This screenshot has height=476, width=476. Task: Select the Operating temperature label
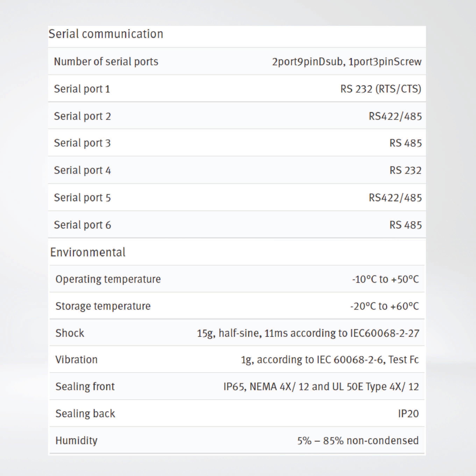pos(108,279)
